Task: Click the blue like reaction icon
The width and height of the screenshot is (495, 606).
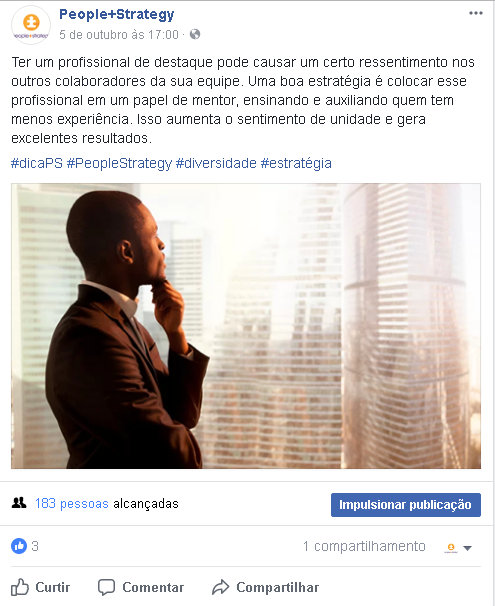Action: [x=19, y=546]
